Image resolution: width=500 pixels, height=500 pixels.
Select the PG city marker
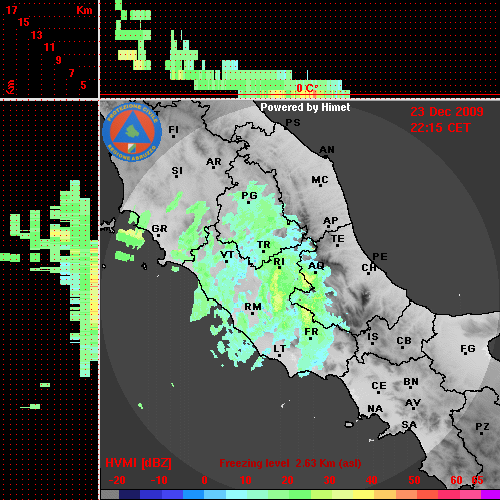coord(248,202)
